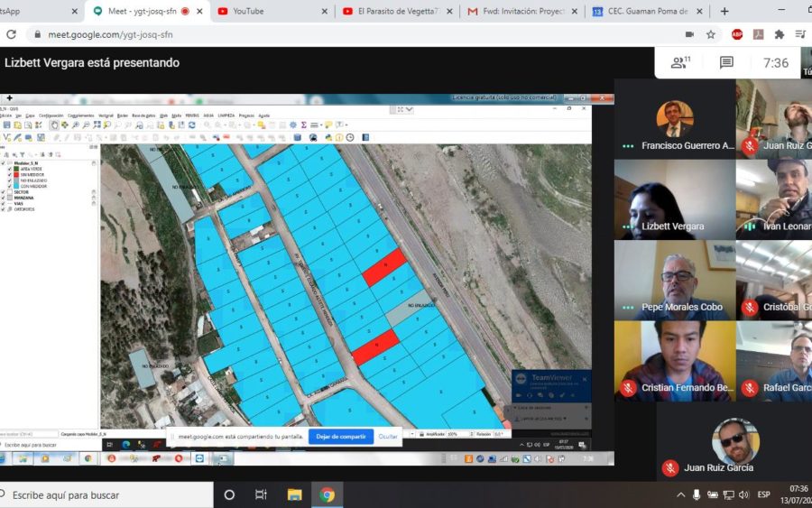Select the Zoom In magnifier tool
The image size is (812, 508).
[76, 125]
